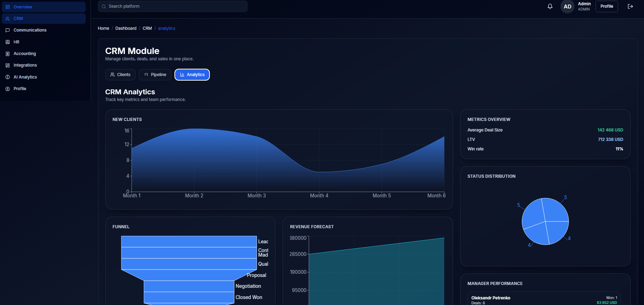
Task: Switch to the Clients tab
Action: [120, 75]
